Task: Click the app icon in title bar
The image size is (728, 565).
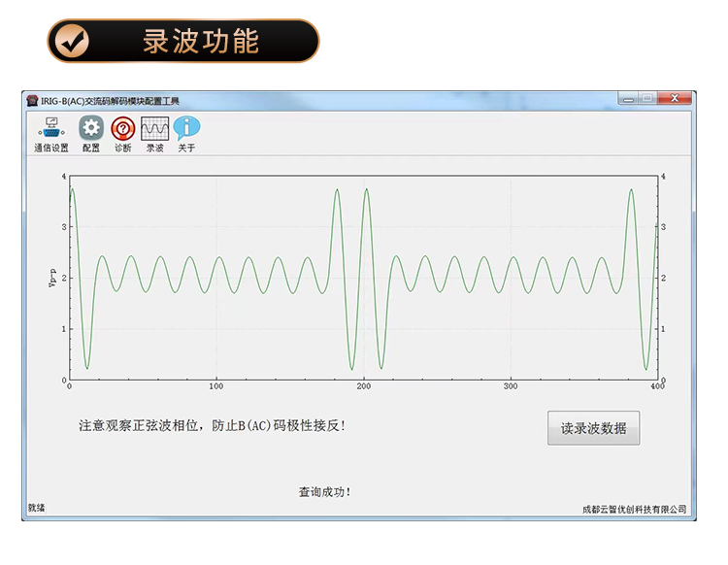Action: (32, 100)
